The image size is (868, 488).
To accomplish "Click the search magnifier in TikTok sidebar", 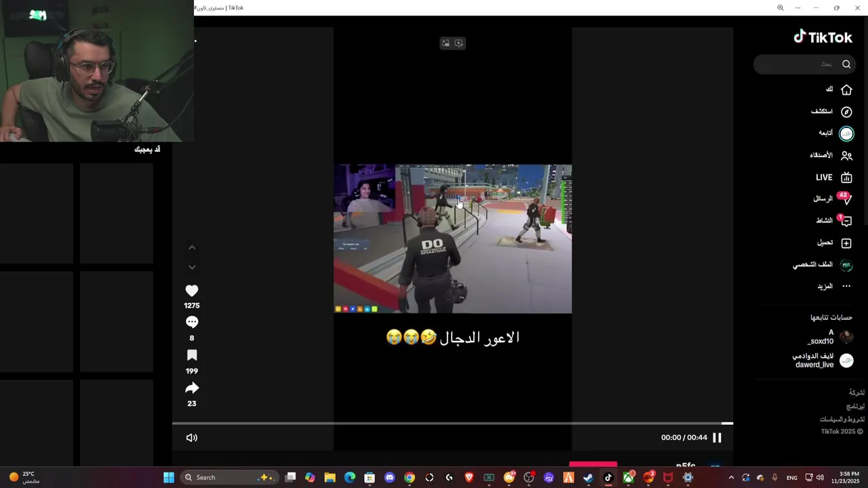I will (x=846, y=64).
